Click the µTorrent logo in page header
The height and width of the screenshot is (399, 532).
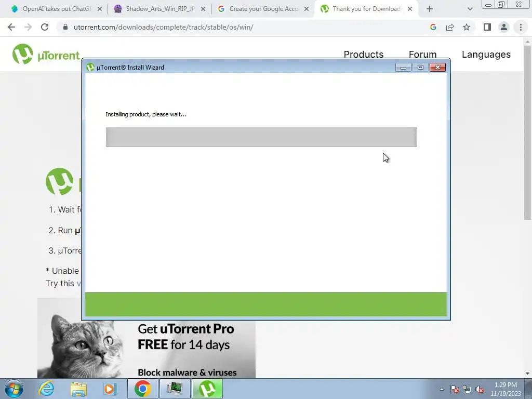click(46, 54)
